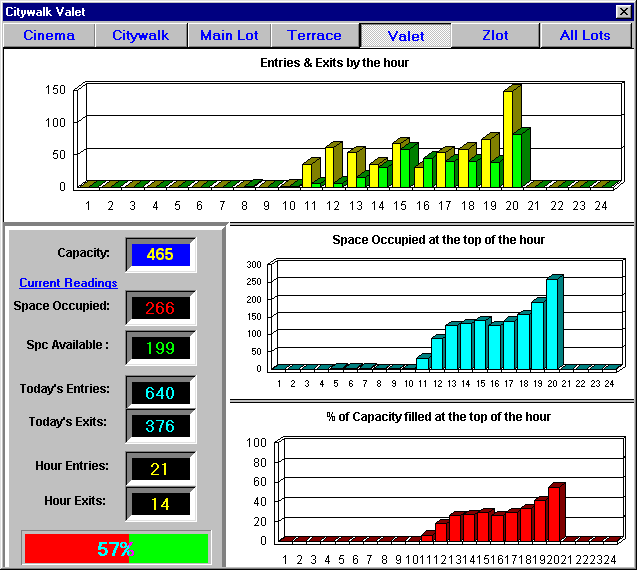Select the Valet tab

(x=405, y=36)
